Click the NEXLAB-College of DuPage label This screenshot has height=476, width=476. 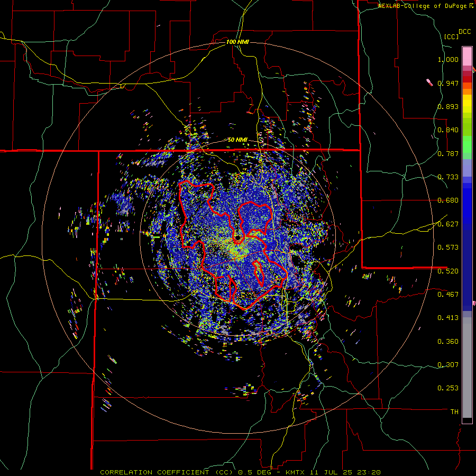[x=422, y=6]
